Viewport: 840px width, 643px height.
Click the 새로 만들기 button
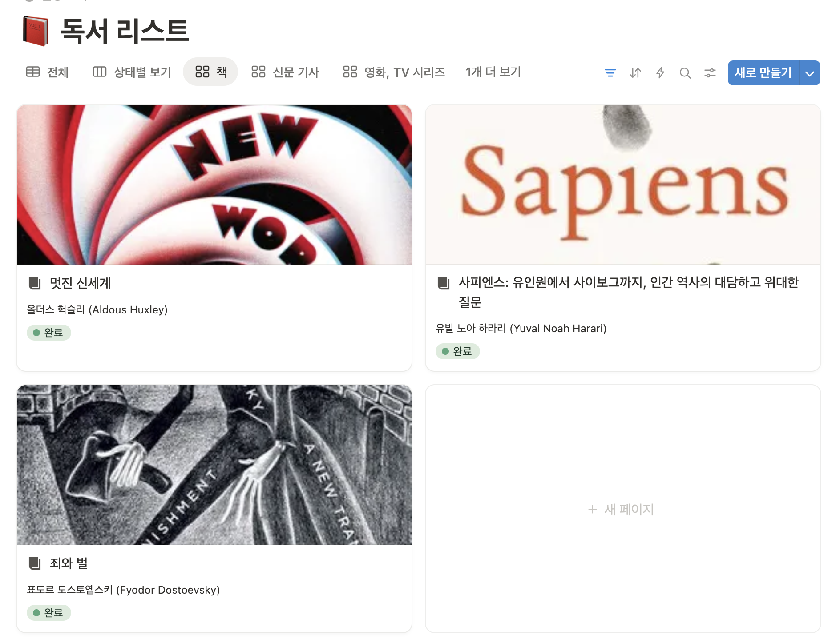coord(763,73)
